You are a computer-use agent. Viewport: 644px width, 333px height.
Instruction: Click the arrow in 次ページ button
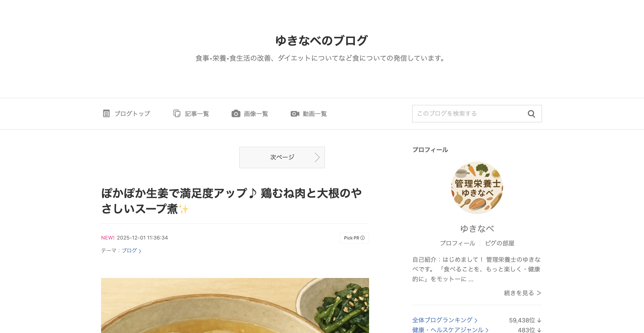coord(317,157)
